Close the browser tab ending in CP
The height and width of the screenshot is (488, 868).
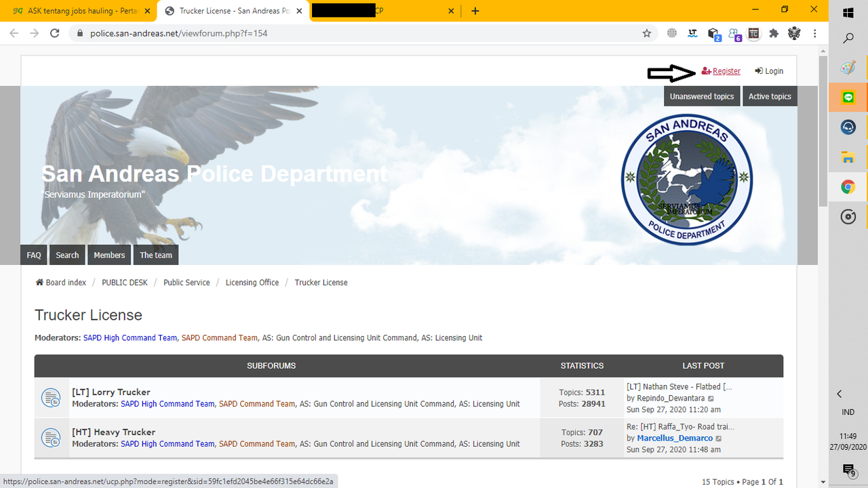(x=452, y=11)
